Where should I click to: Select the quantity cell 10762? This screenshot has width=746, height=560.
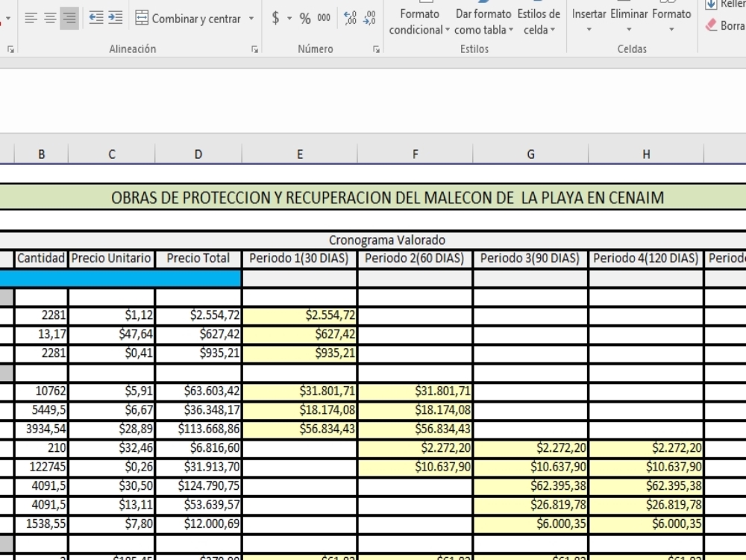[x=41, y=391]
